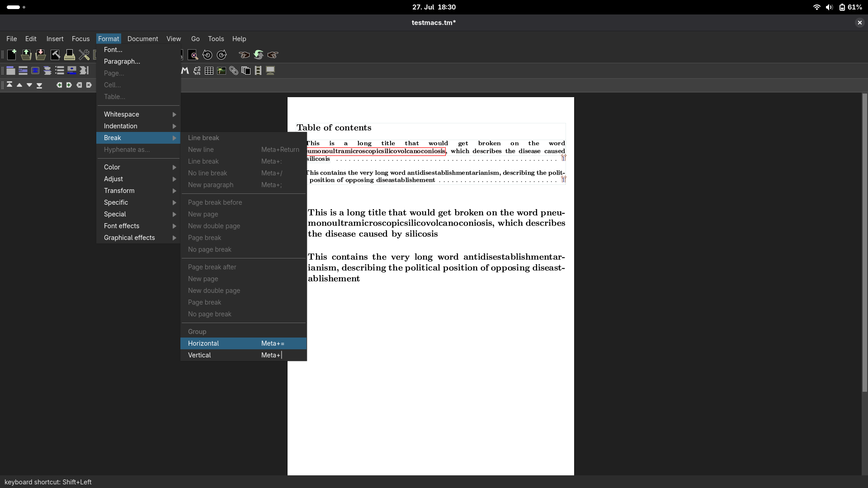Click the plain downward triangle icon
This screenshot has width=868, height=488.
point(29,85)
